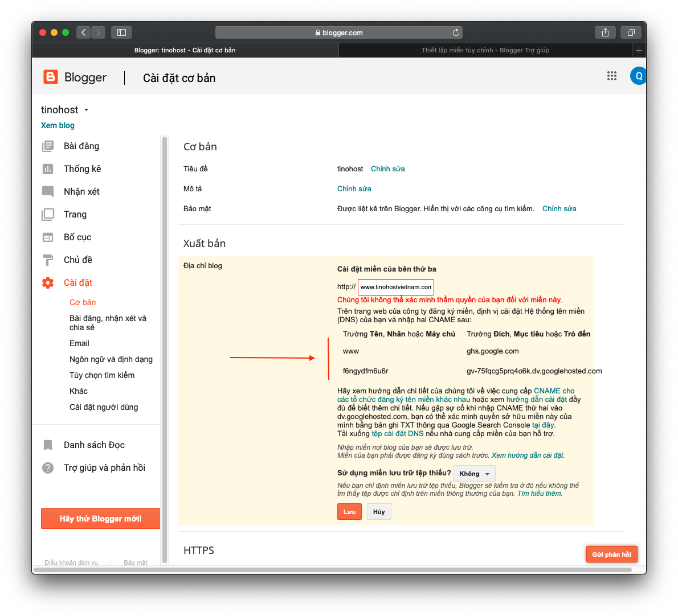Screen dimensions: 678x616
Task: Open Tùy chọn tìm kiếm settings
Action: 101,375
